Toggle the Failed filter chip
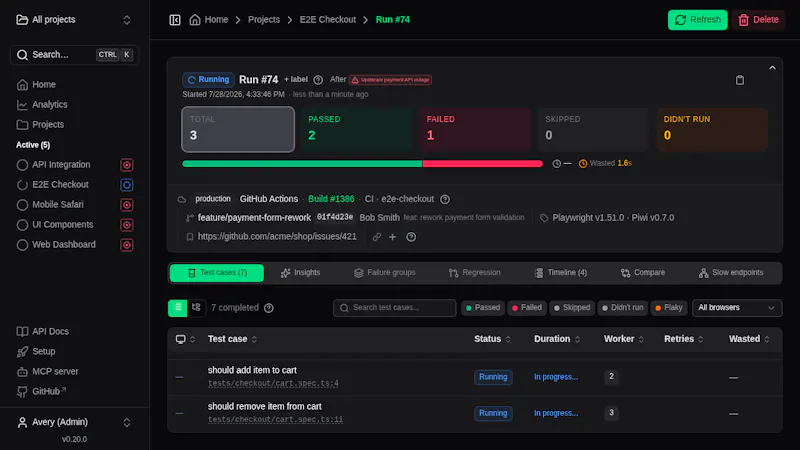Screen dimensions: 800x450 point(527,308)
